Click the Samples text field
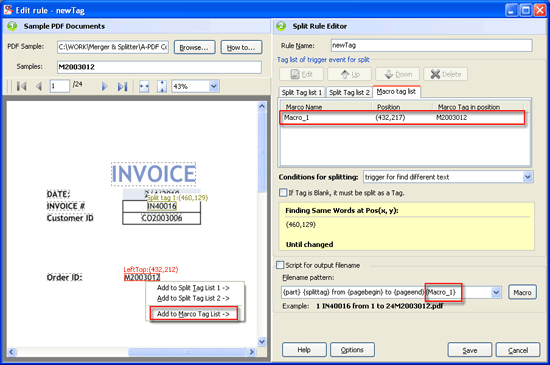The image size is (550, 365). pyautogui.click(x=159, y=67)
